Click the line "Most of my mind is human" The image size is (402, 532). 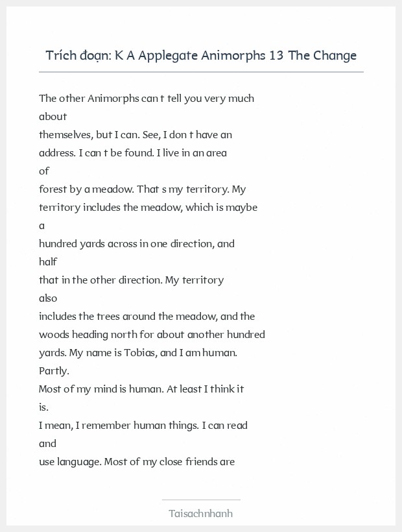coord(141,389)
